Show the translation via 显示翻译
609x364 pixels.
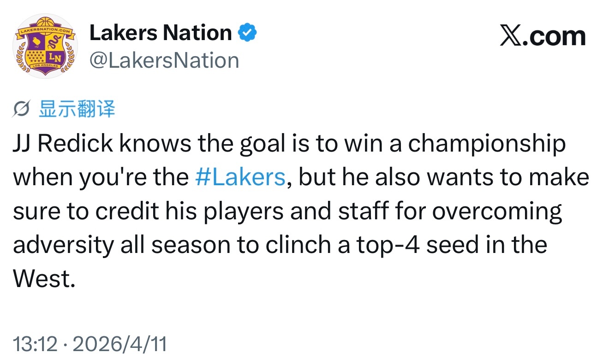click(x=77, y=109)
